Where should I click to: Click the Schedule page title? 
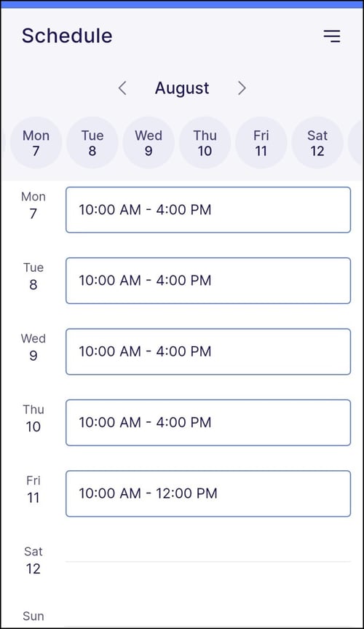pos(67,36)
